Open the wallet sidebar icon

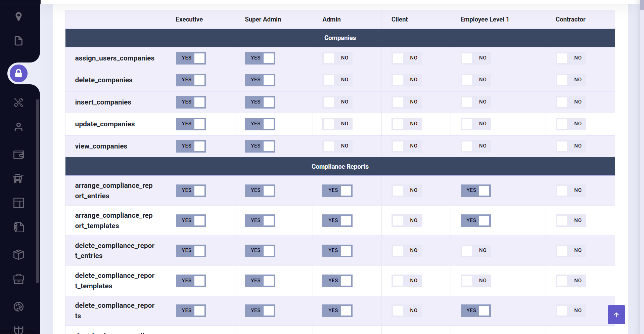point(18,155)
